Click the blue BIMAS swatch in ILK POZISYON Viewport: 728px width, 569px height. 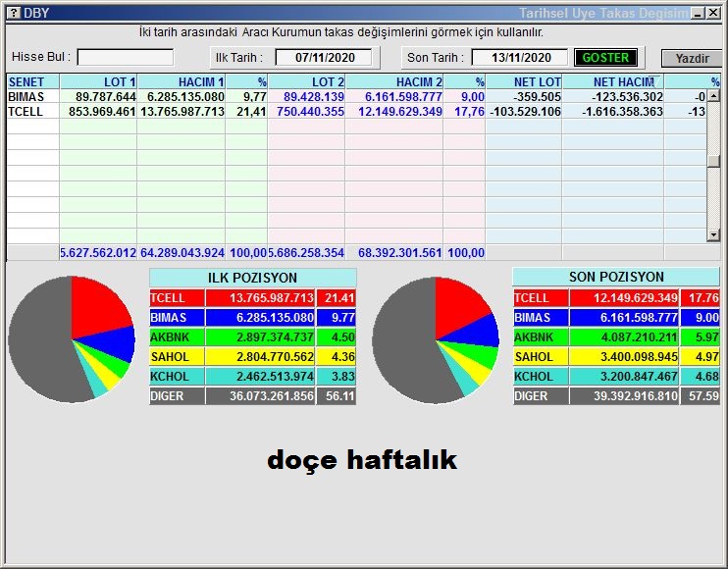177,318
